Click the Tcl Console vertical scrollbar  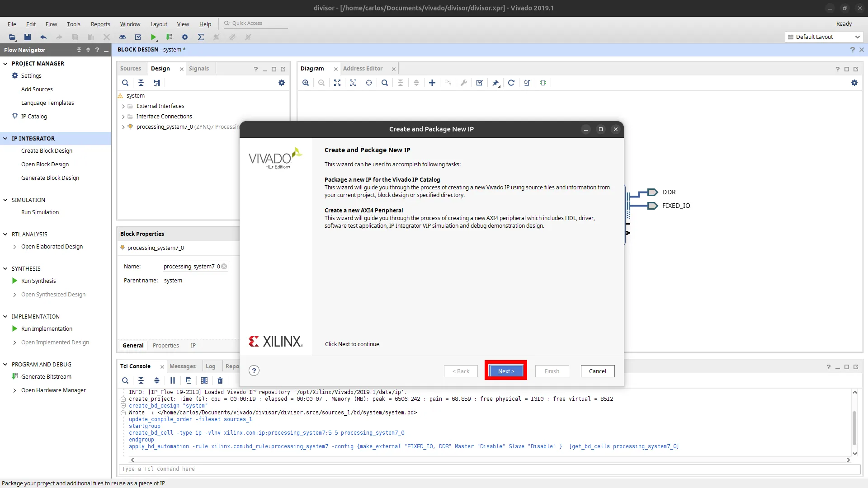coord(854,428)
